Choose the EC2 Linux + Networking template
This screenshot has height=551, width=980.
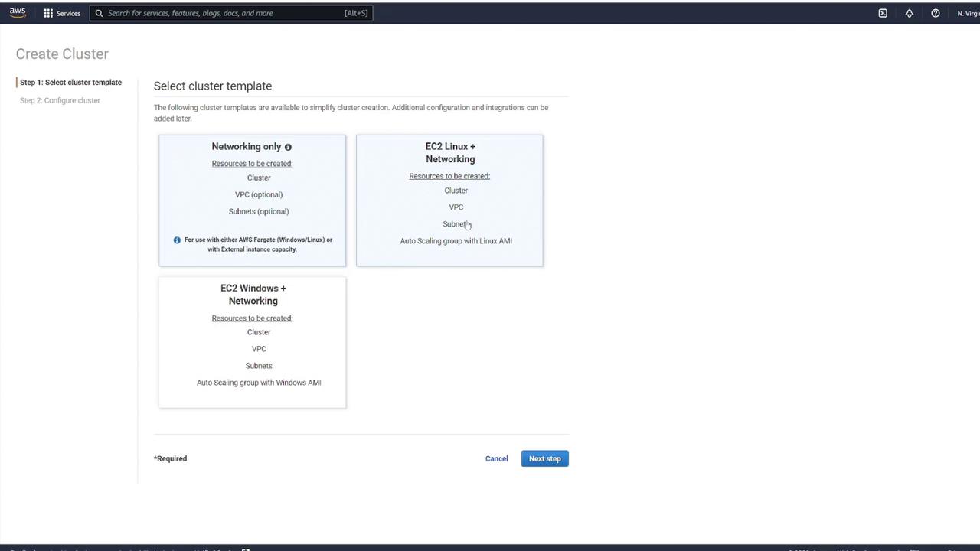tap(449, 201)
